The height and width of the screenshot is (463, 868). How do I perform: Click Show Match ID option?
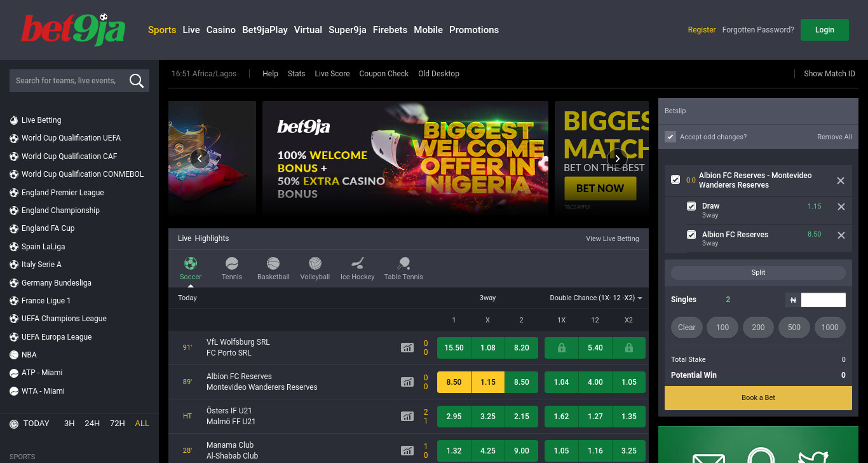click(829, 74)
